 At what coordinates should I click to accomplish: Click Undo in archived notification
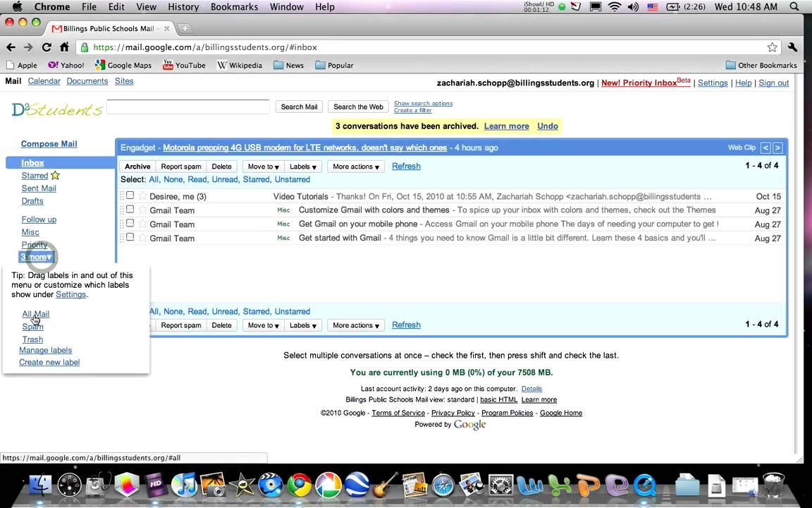548,126
